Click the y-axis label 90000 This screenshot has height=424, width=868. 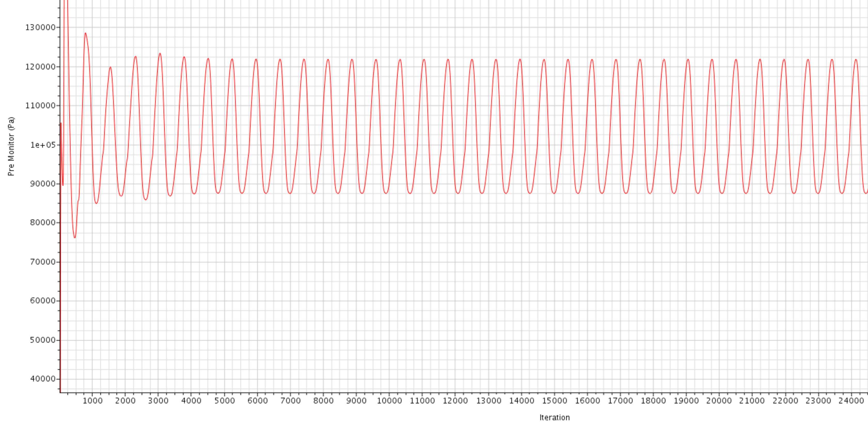point(43,184)
